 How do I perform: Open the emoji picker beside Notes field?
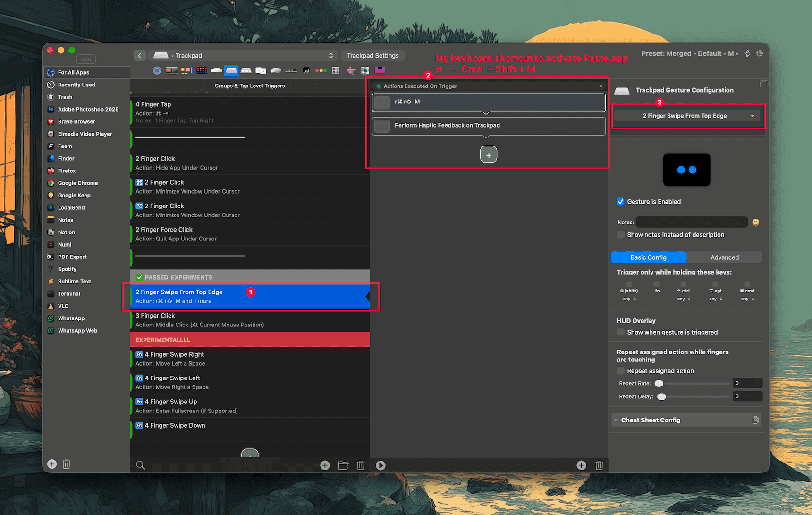[x=756, y=222]
